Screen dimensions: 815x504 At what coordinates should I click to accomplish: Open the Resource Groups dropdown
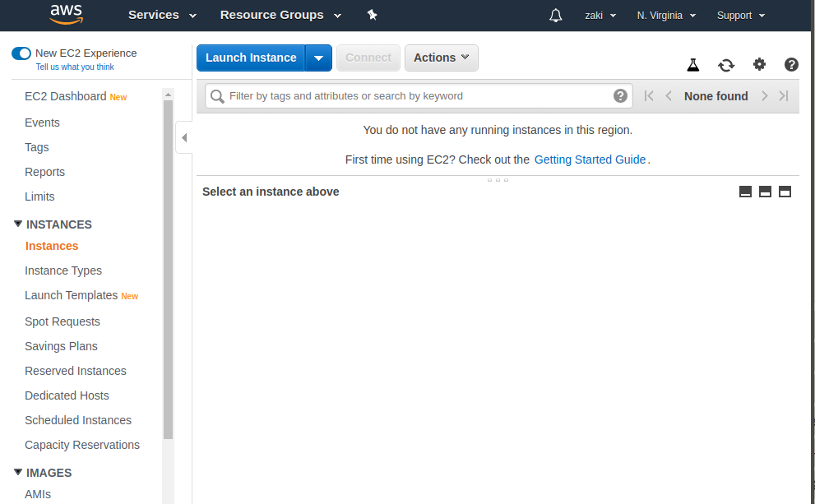tap(280, 15)
